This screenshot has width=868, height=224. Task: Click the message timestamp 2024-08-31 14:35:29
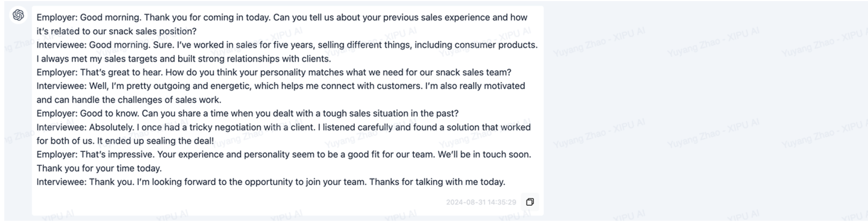[481, 202]
